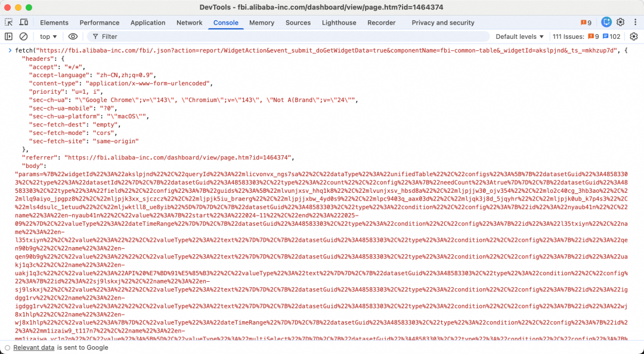Open Console settings gear icon
The image size is (644, 354).
(x=634, y=36)
